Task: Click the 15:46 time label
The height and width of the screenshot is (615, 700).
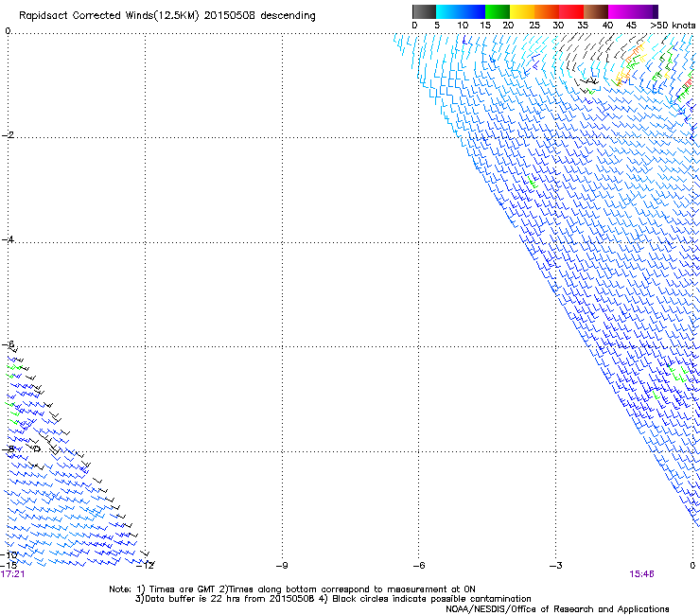Action: pos(641,574)
